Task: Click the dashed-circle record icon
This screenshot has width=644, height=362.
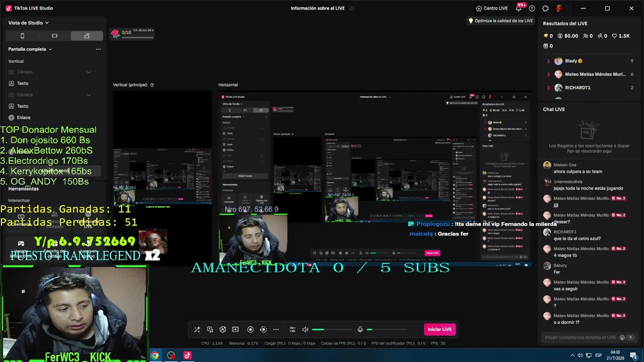Action: [263, 329]
